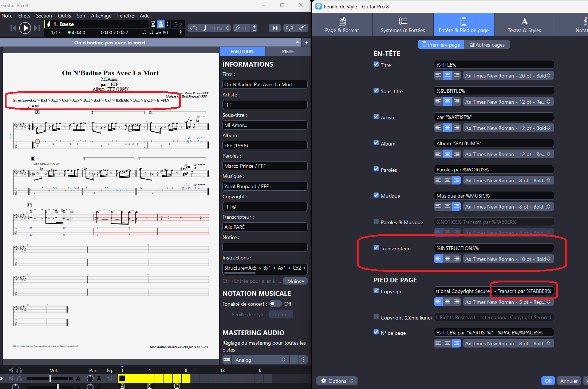This screenshot has height=389, width=588.
Task: Center-align the Sous-titre text
Action: tap(447, 102)
